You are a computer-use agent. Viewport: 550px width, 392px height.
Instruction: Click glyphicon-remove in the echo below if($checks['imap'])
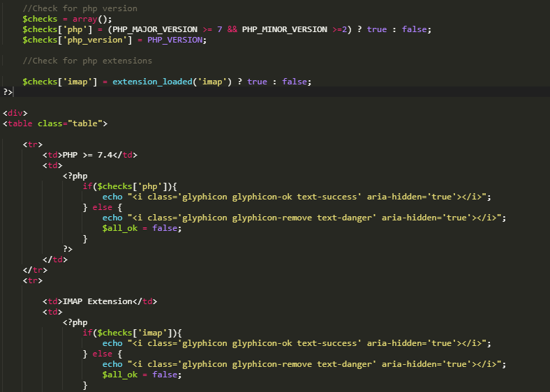[x=272, y=364]
